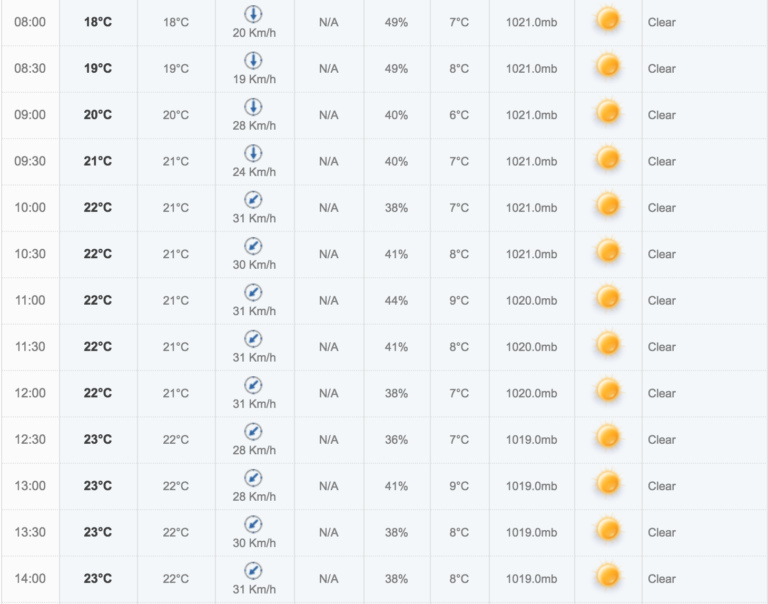Click the sun icon in 11:30 row

tap(608, 344)
